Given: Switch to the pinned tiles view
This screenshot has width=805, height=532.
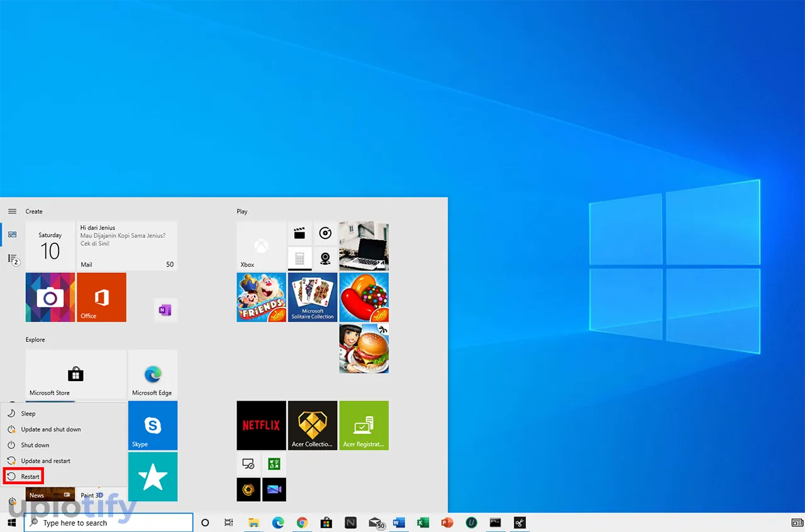Looking at the screenshot, I should pos(12,235).
